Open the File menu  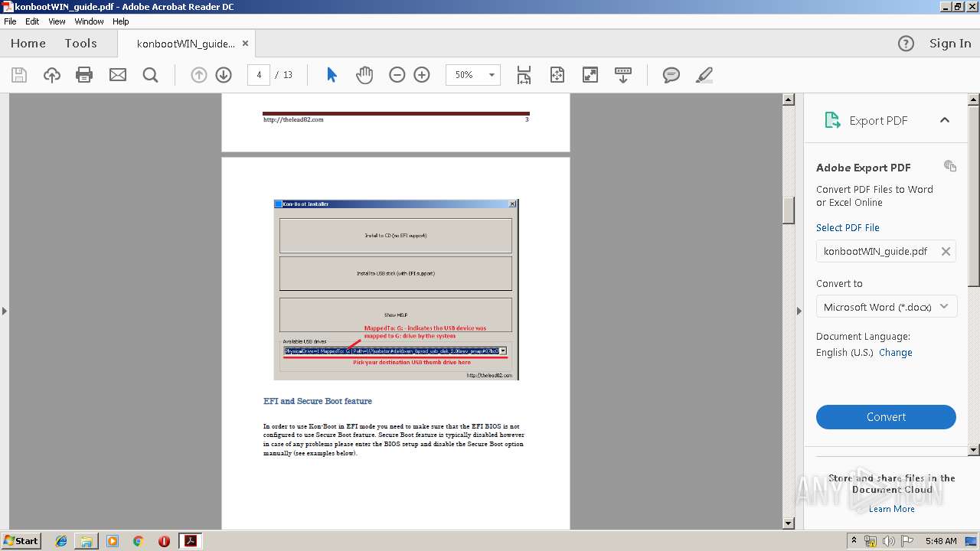click(x=10, y=21)
